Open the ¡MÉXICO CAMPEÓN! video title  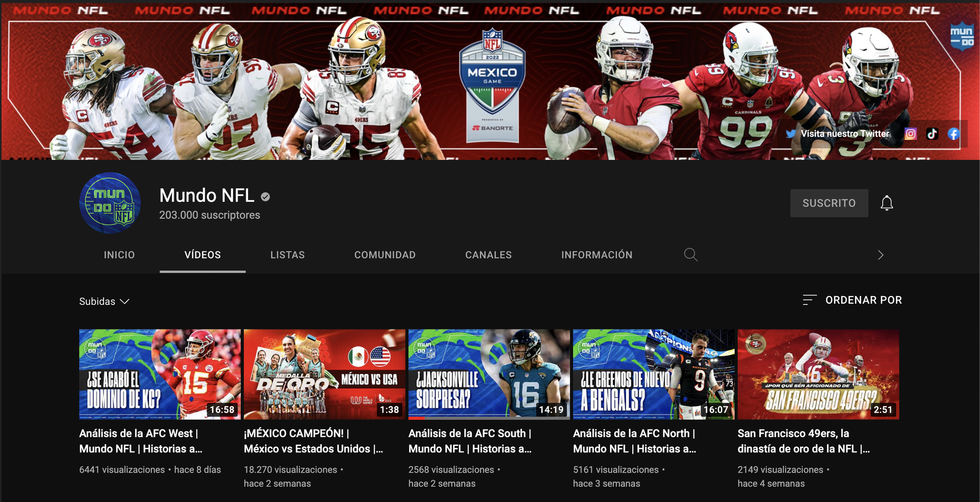[314, 441]
